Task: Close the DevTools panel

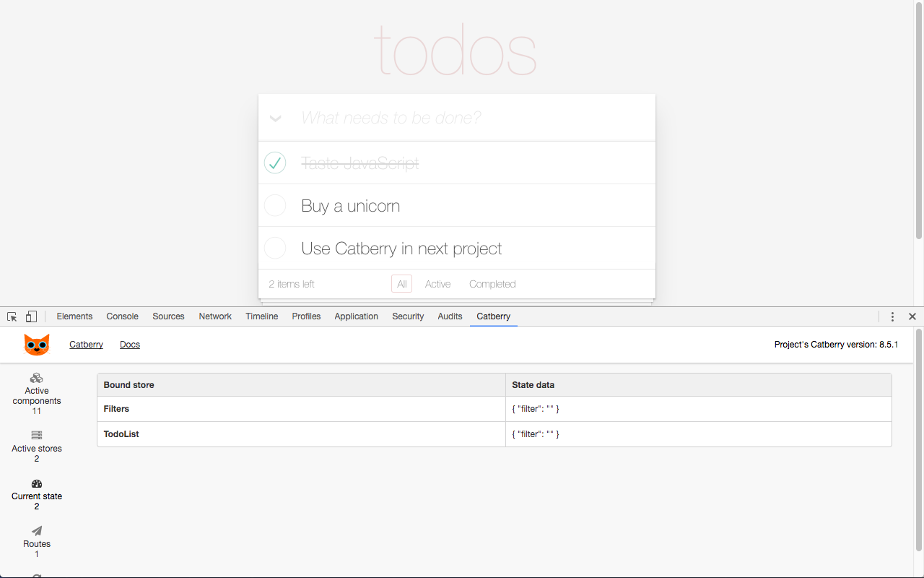Action: point(912,316)
